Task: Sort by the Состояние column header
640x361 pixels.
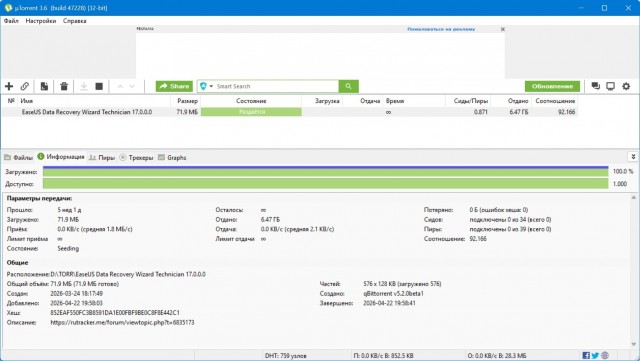Action: coord(251,101)
